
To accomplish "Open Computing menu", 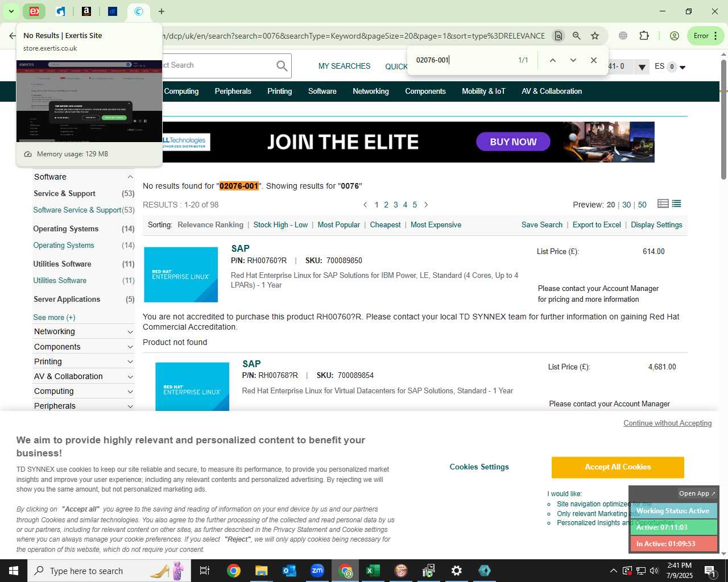I will 181,91.
